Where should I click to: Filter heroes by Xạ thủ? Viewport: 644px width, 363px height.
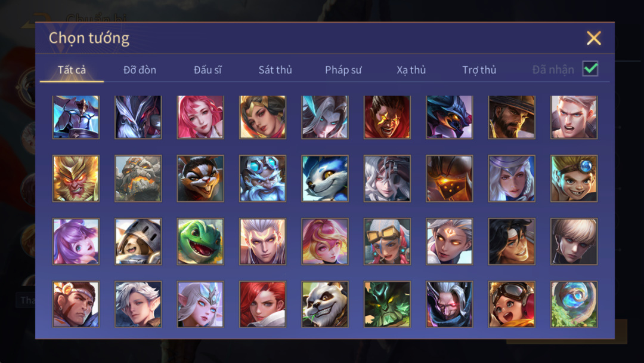coord(411,70)
